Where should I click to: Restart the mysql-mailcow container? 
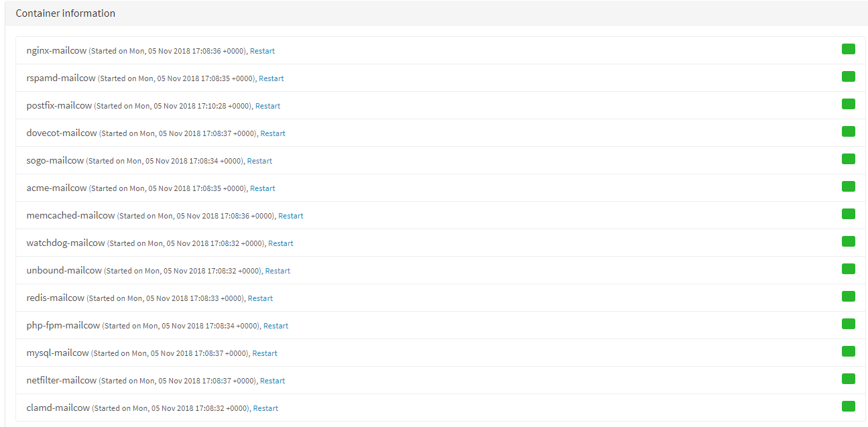(x=265, y=353)
